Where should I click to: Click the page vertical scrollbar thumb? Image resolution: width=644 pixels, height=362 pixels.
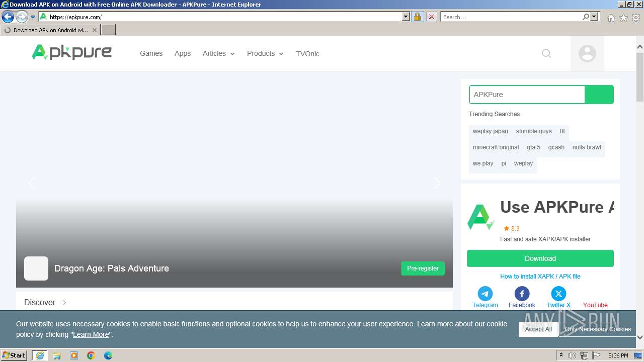pyautogui.click(x=640, y=77)
